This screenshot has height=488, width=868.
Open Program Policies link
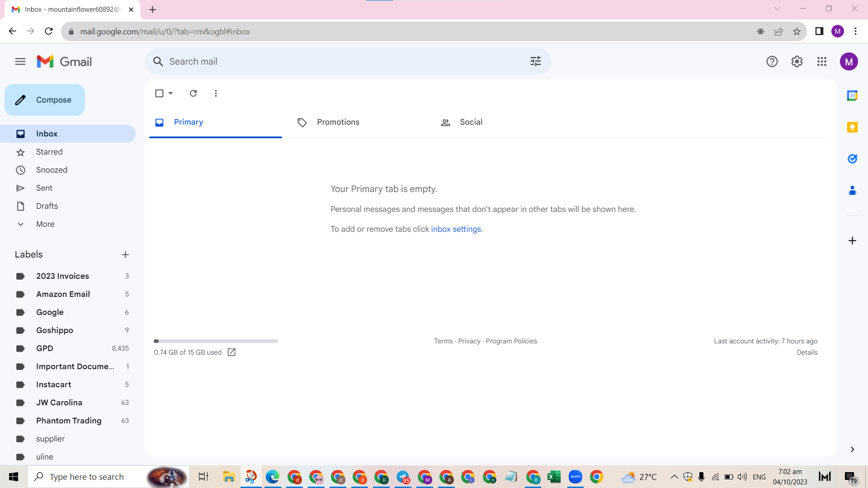coord(511,341)
